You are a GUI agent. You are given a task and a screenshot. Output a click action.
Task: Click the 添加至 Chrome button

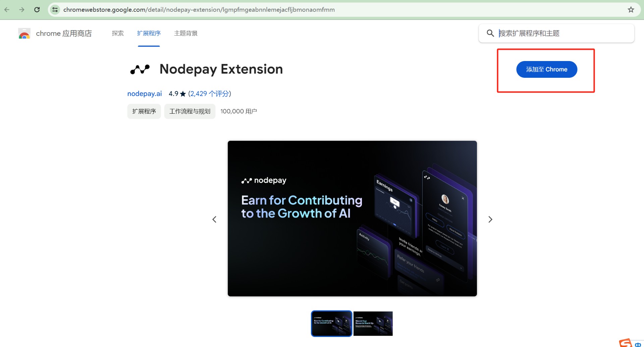click(x=547, y=69)
